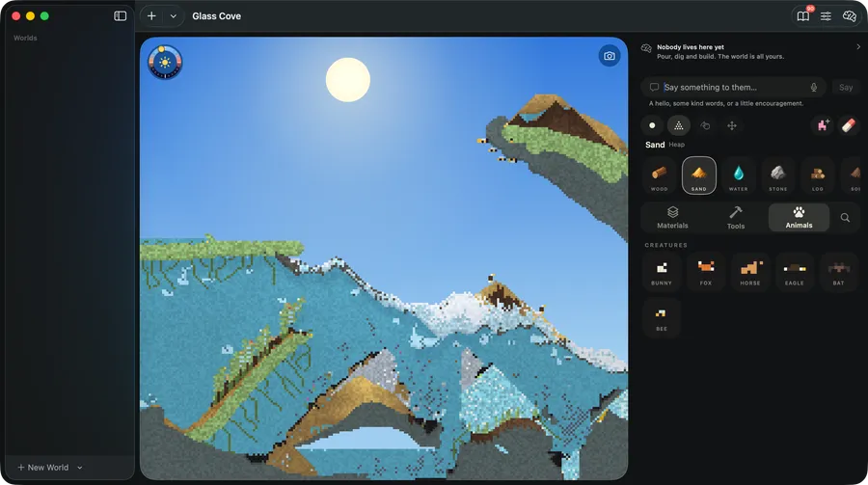868x485 pixels.
Task: Activate the microphone icon
Action: click(x=814, y=87)
